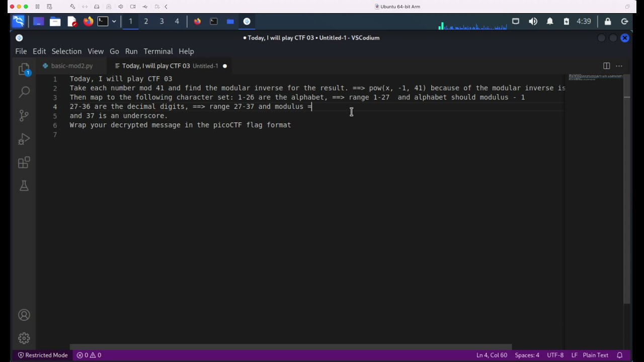Open the Extensions view
This screenshot has height=362, width=644.
(24, 162)
